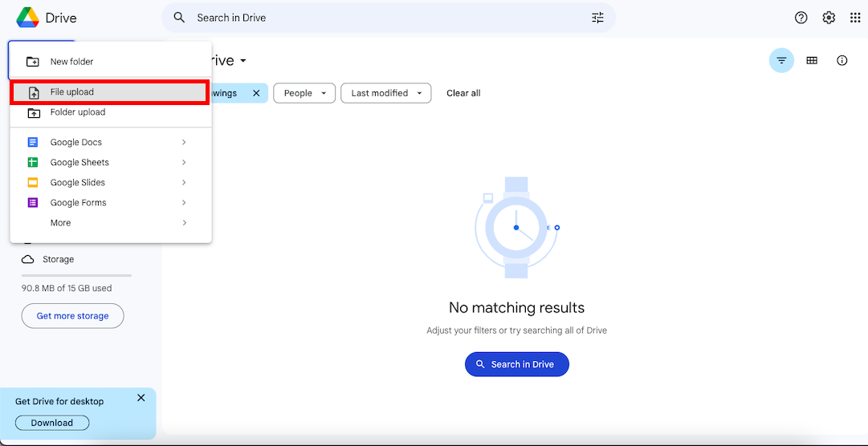Select Google Slides menu entry
868x446 pixels.
click(111, 183)
